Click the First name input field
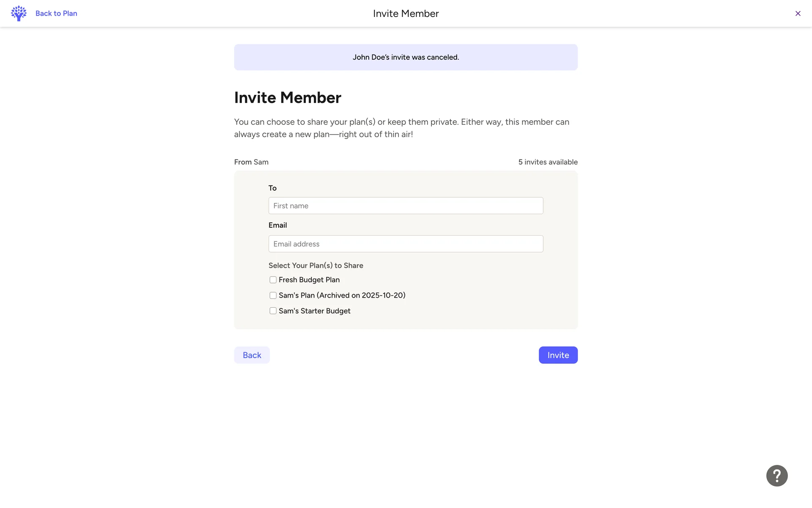The width and height of the screenshot is (812, 508). click(x=406, y=206)
